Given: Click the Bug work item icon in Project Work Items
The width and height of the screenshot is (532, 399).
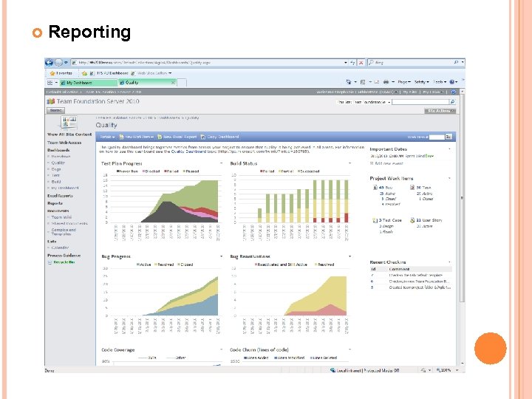Looking at the screenshot, I should 375,187.
